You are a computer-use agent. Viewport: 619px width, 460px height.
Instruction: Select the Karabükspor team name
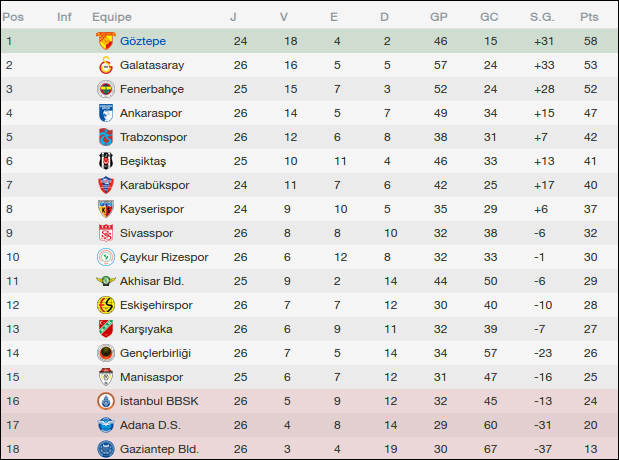click(x=154, y=185)
